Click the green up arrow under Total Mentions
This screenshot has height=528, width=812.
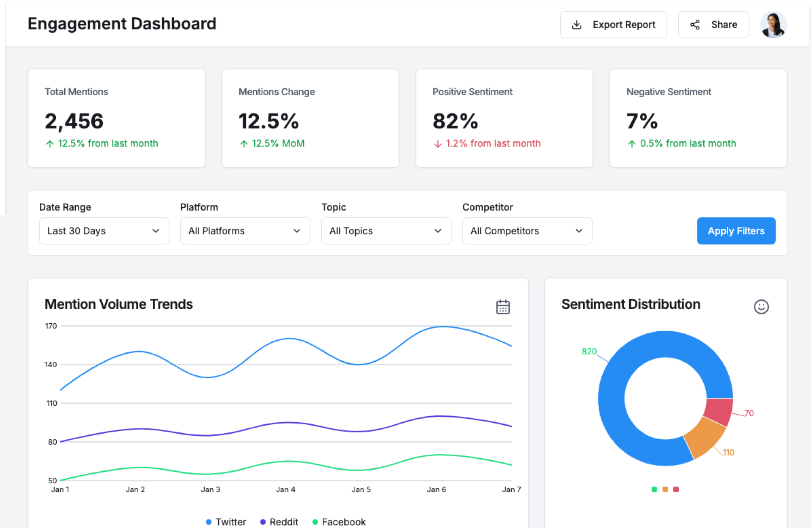tap(50, 144)
